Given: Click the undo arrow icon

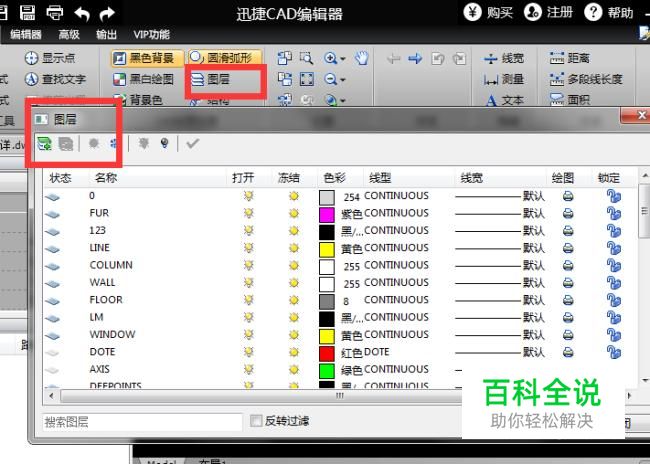Looking at the screenshot, I should coord(82,14).
